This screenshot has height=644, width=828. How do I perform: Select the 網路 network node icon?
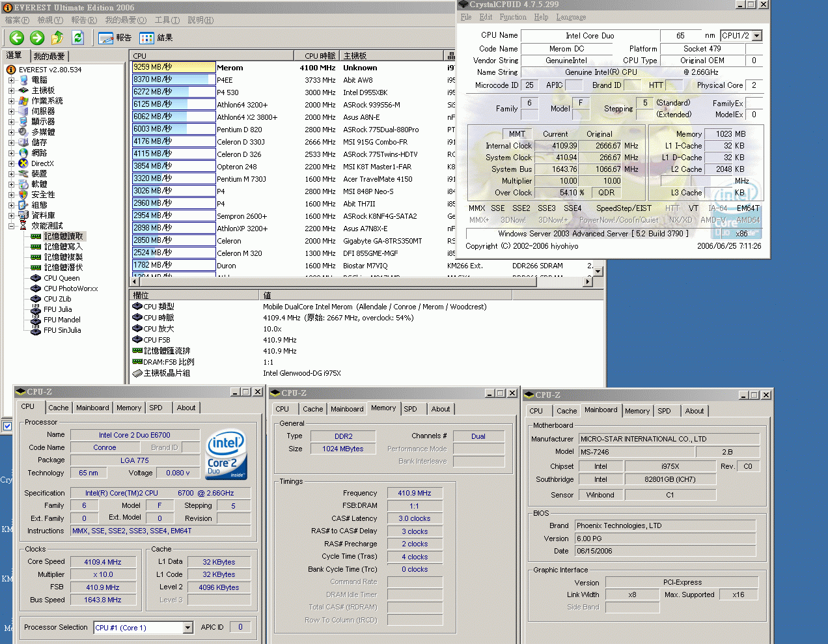(24, 153)
